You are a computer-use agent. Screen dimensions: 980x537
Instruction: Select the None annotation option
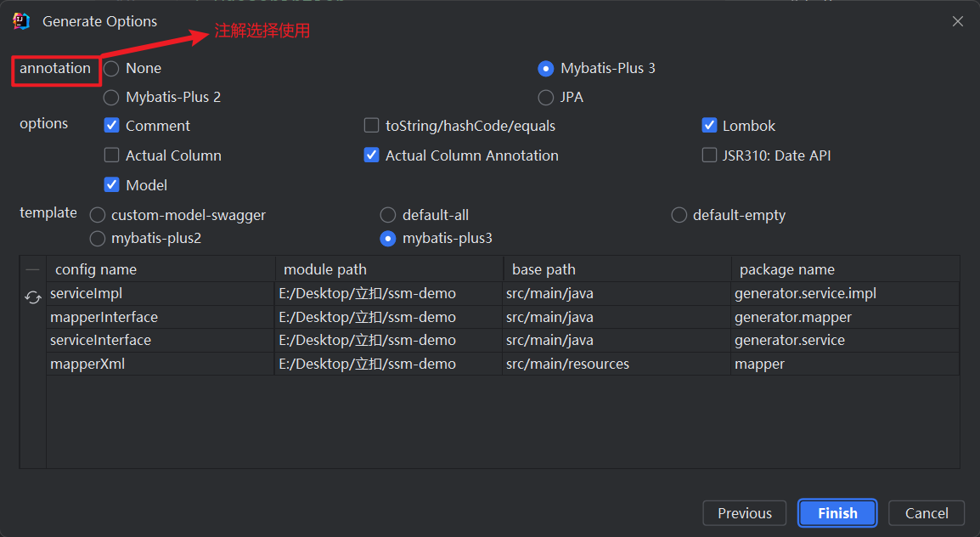[110, 68]
